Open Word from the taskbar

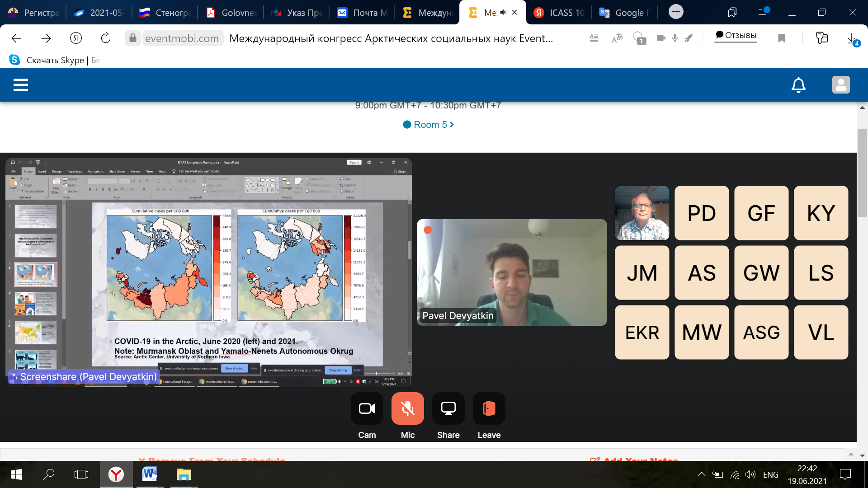tap(149, 474)
